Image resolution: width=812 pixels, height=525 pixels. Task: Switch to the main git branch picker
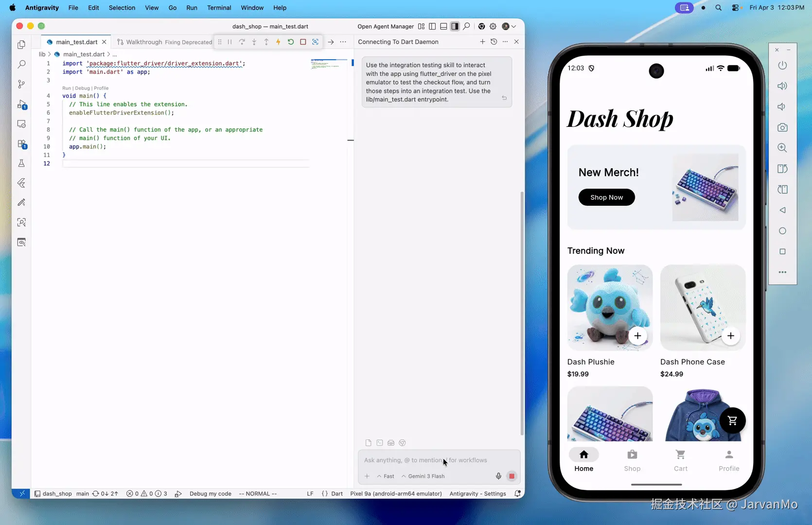(83, 493)
